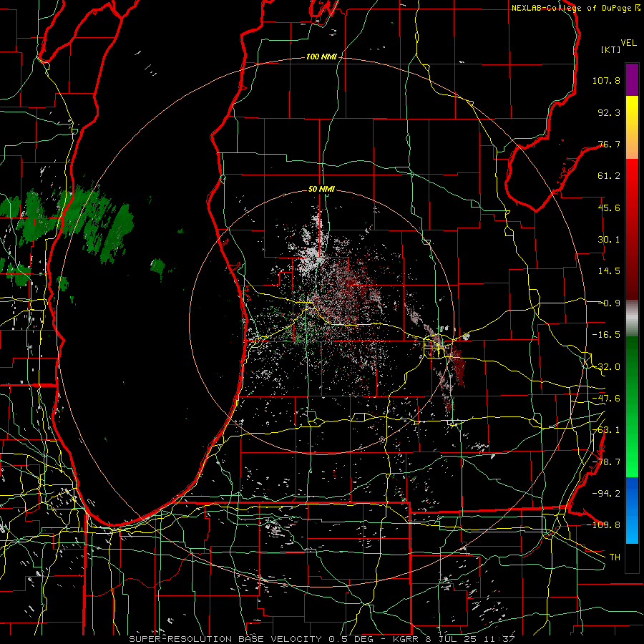Click the TH label on the legend

coord(615,557)
